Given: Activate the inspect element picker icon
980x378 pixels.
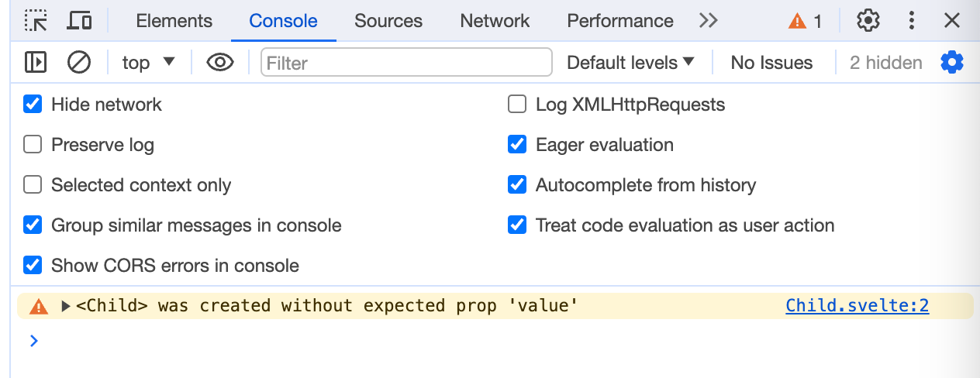Looking at the screenshot, I should 36,21.
